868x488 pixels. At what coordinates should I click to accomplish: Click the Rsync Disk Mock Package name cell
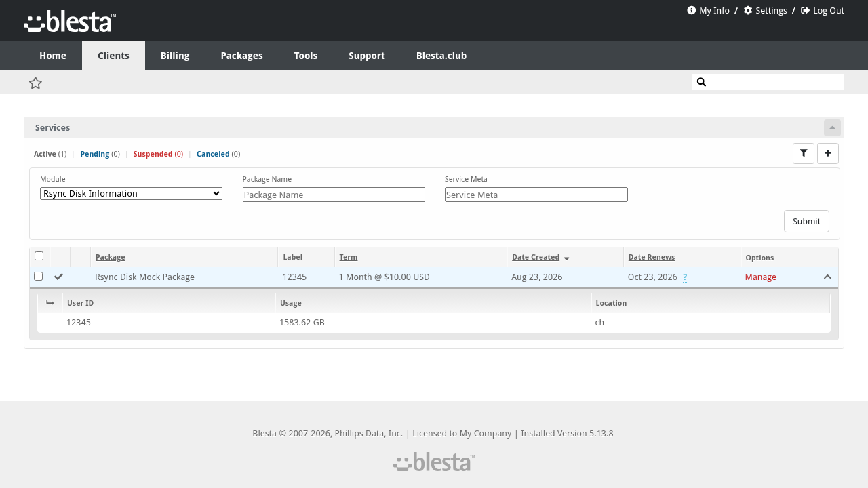(x=145, y=277)
